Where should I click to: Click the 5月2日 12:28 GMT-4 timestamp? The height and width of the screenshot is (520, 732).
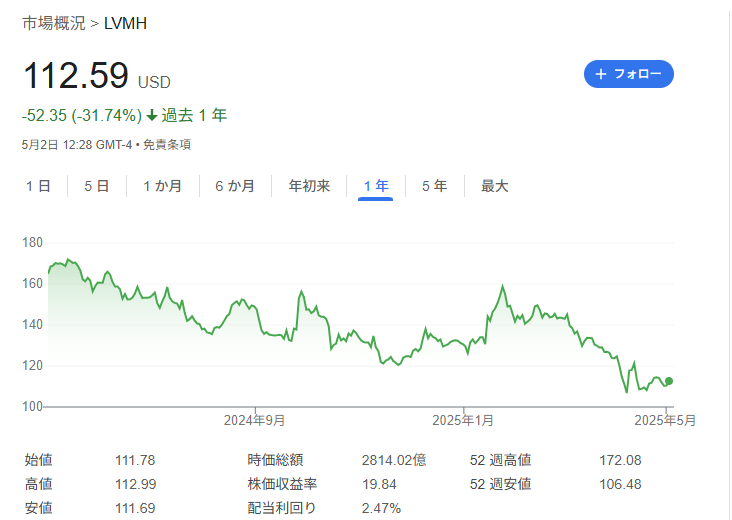pos(77,145)
